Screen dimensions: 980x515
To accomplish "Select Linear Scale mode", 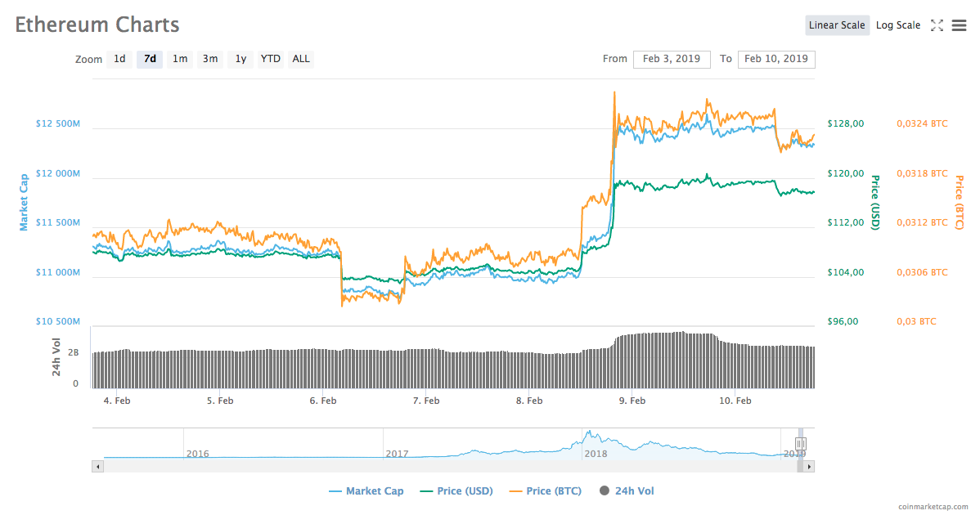I will pyautogui.click(x=837, y=25).
